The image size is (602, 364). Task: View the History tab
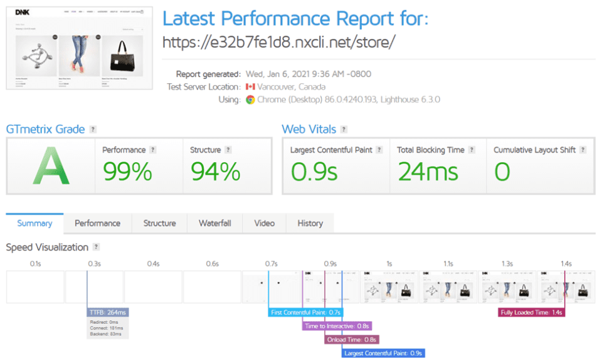pyautogui.click(x=309, y=223)
